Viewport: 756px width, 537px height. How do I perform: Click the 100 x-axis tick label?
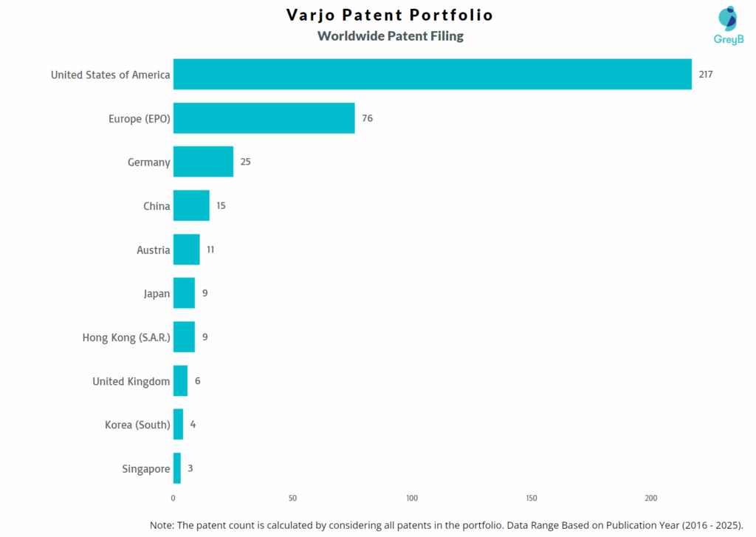[x=412, y=499]
